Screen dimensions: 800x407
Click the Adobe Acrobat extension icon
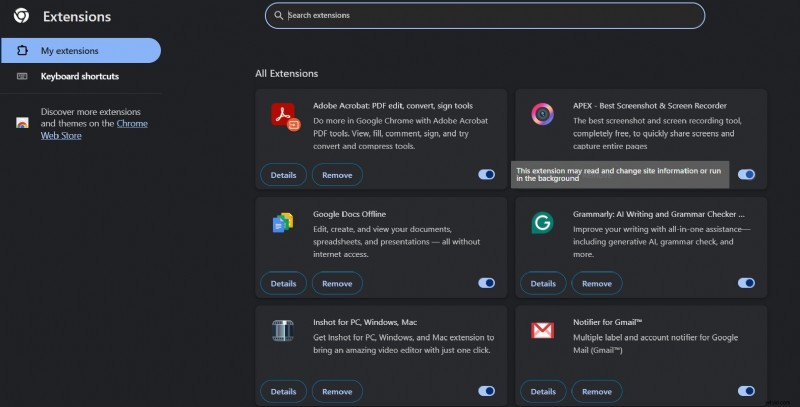284,116
